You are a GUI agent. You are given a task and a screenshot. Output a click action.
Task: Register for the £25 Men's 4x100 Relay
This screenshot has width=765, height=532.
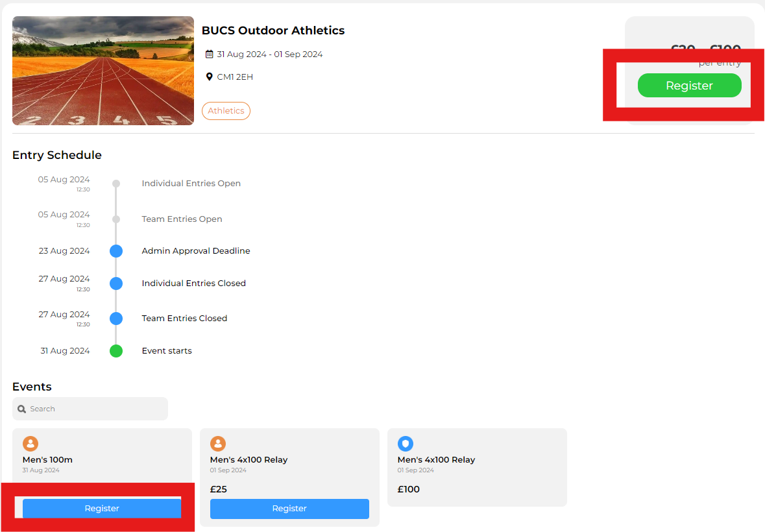coord(289,509)
